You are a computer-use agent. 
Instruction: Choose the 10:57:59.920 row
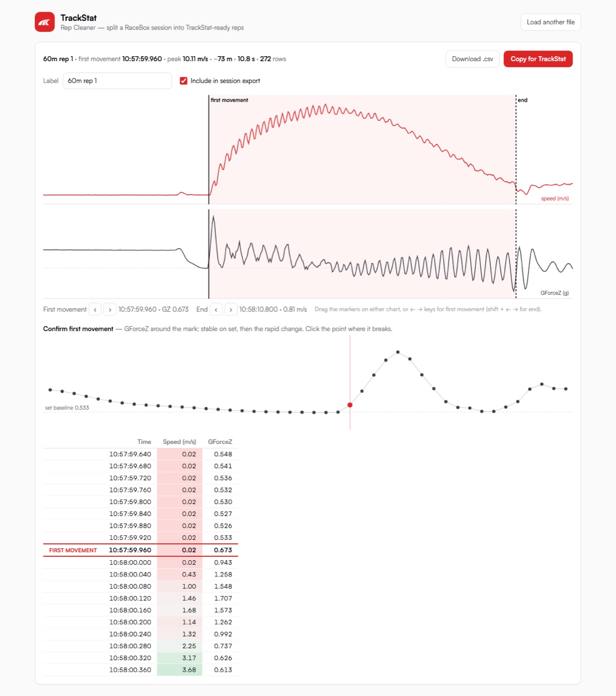(x=140, y=538)
